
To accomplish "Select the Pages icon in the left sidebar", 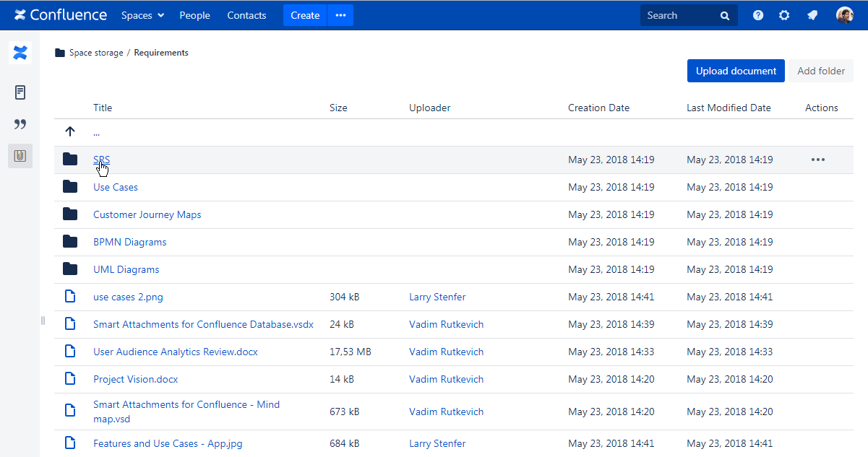I will pos(20,92).
